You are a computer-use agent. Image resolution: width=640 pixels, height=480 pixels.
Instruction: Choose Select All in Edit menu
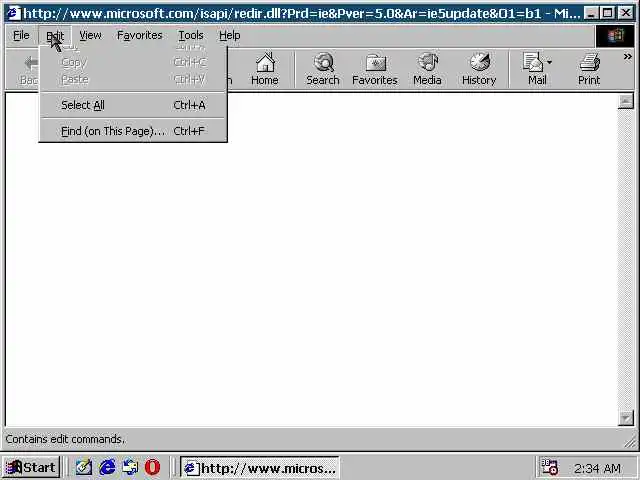(133, 105)
